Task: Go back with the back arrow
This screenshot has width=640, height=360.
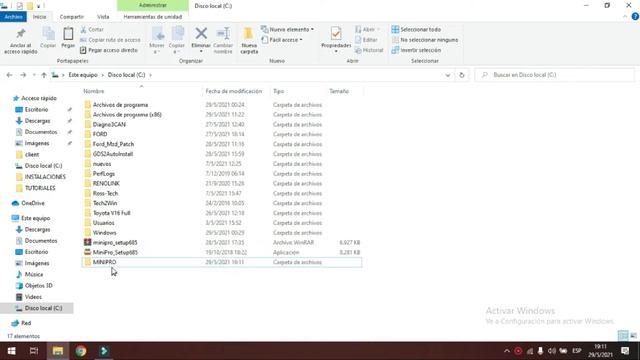Action: click(x=9, y=75)
